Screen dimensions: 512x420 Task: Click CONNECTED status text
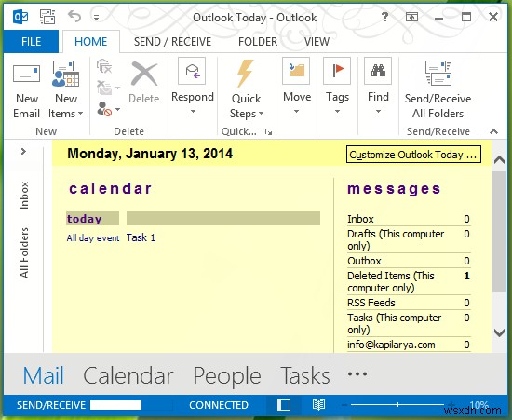point(219,405)
